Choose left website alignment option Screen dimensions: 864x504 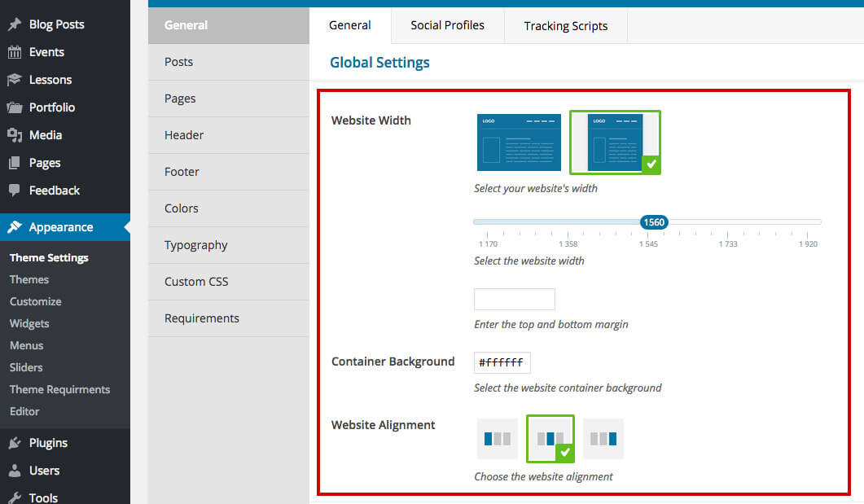pyautogui.click(x=497, y=438)
